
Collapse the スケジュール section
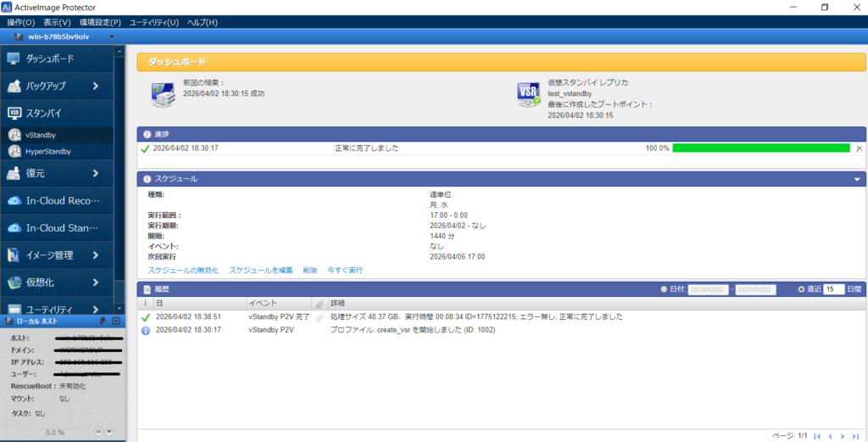coord(856,179)
